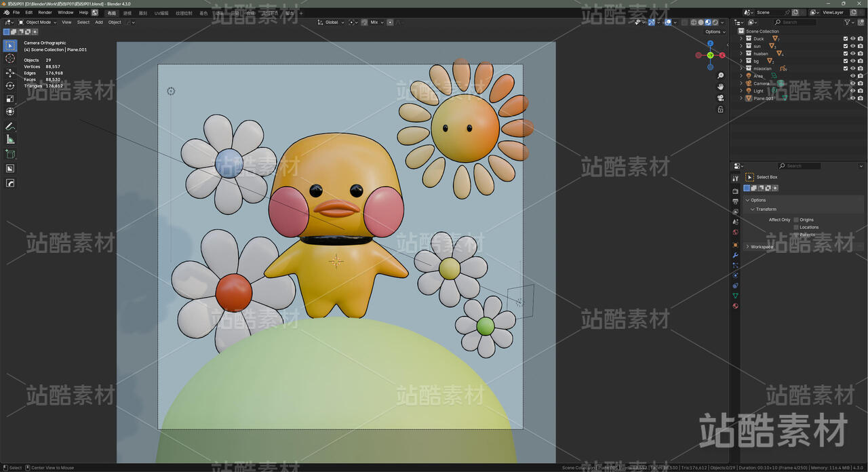Viewport: 868px width, 472px height.
Task: Open the Modifiers properties tab
Action: [735, 256]
